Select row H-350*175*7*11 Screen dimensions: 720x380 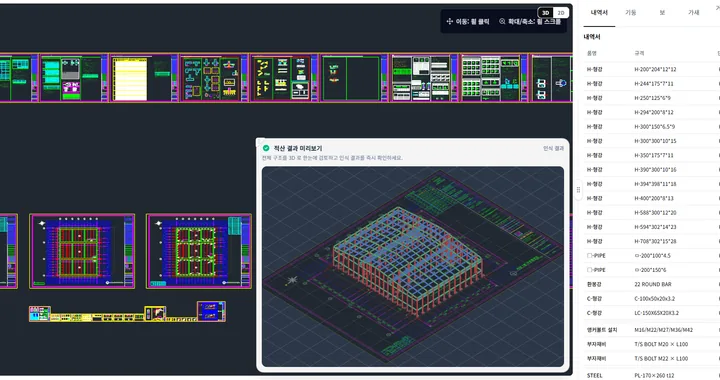coord(652,155)
